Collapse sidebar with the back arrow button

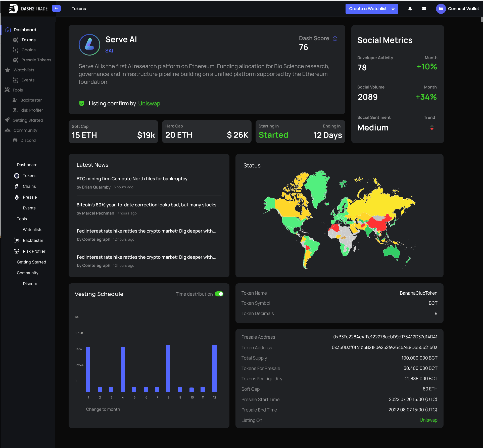pyautogui.click(x=56, y=8)
